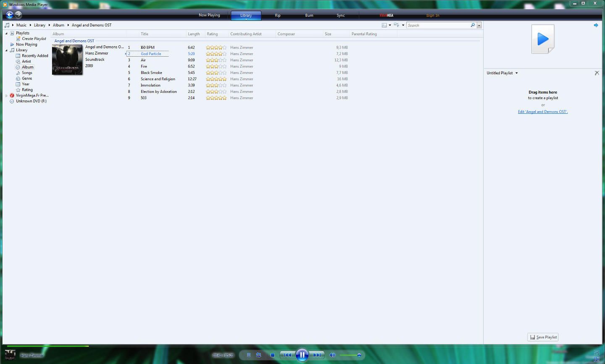Open the VirginMega store tab
This screenshot has width=605, height=364.
click(x=387, y=16)
